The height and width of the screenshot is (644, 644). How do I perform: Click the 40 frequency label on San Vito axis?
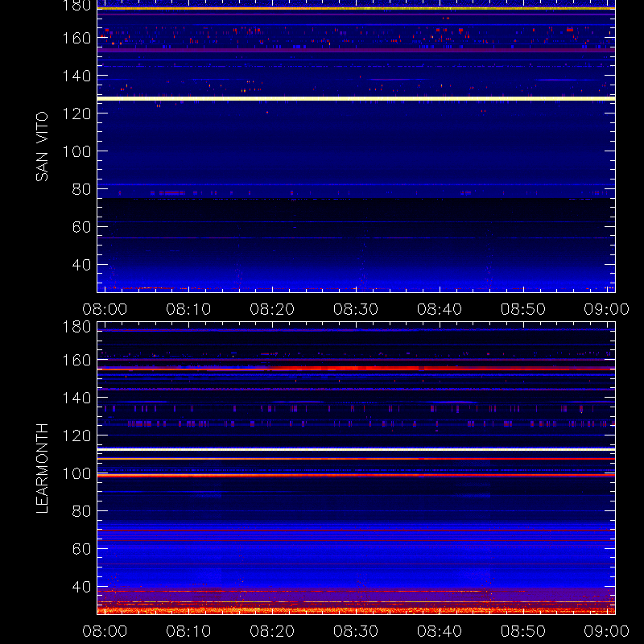click(81, 265)
